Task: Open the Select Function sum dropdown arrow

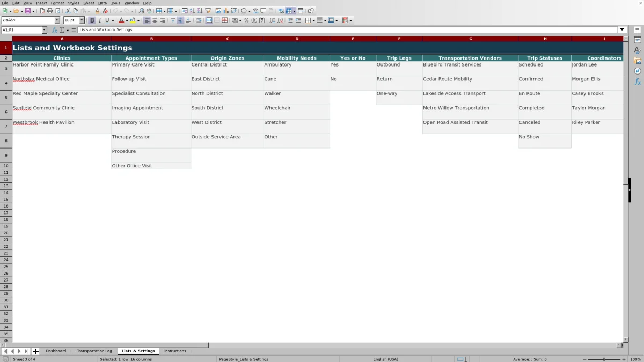Action: click(x=68, y=30)
